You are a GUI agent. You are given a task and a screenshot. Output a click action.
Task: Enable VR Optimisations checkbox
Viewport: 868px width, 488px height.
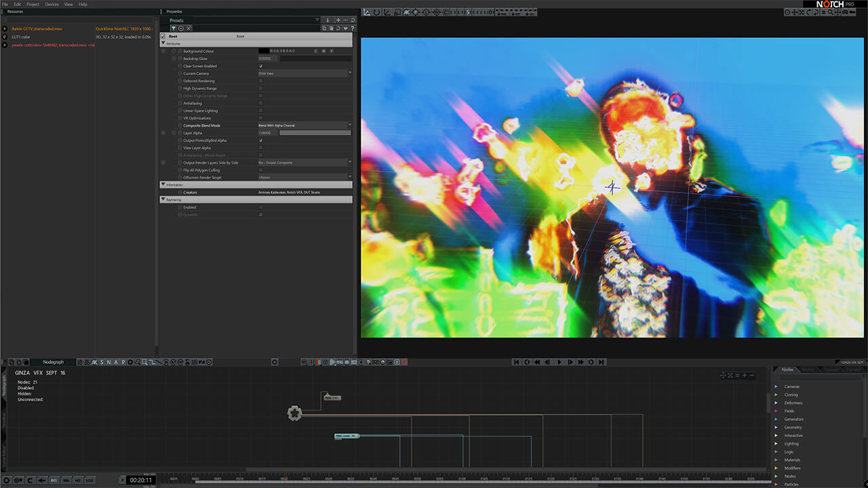click(x=260, y=118)
